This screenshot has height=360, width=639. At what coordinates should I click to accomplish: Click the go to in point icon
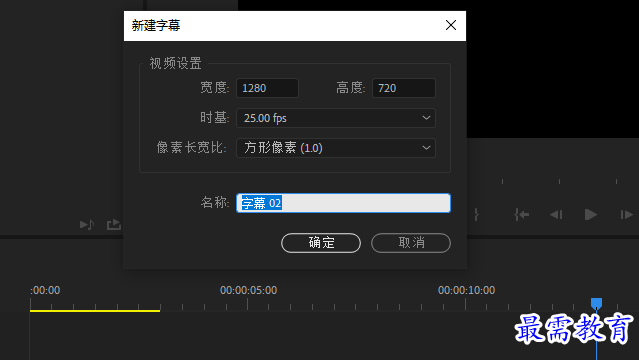click(x=522, y=214)
